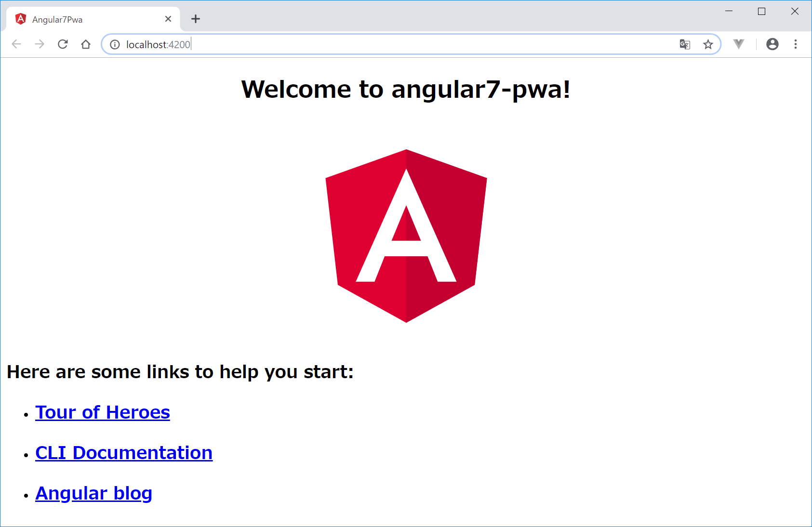The width and height of the screenshot is (812, 527).
Task: Bookmark this page with the star
Action: (x=708, y=44)
